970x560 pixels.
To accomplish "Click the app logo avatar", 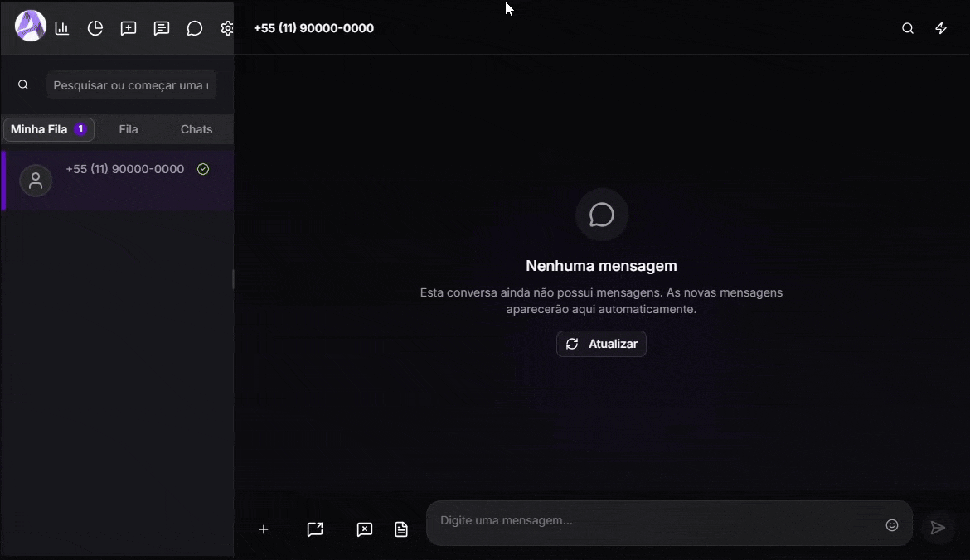I will coord(31,27).
